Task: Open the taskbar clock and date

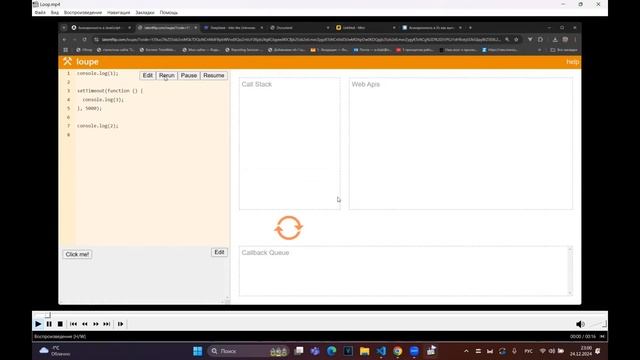Action: 581,351
